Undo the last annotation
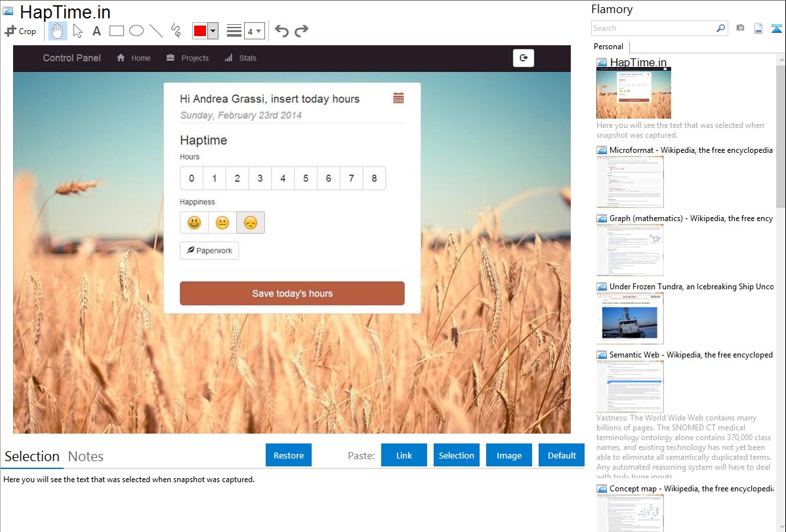786x532 pixels. click(x=281, y=31)
